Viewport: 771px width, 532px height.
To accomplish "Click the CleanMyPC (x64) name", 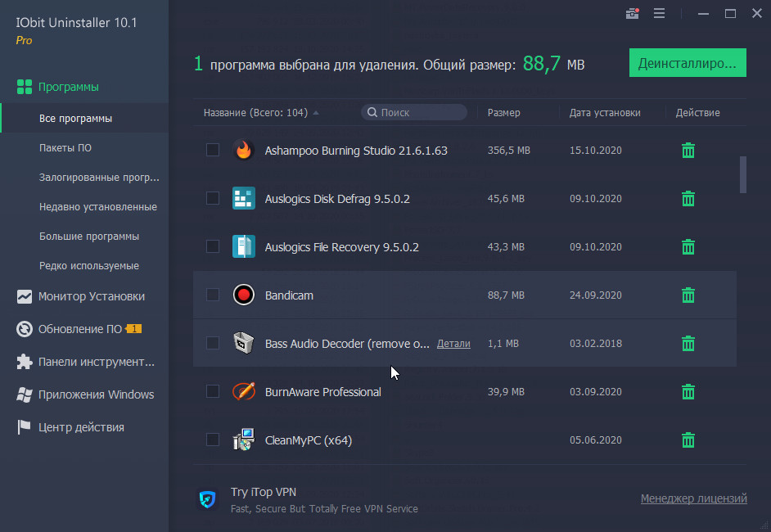I will (x=309, y=440).
